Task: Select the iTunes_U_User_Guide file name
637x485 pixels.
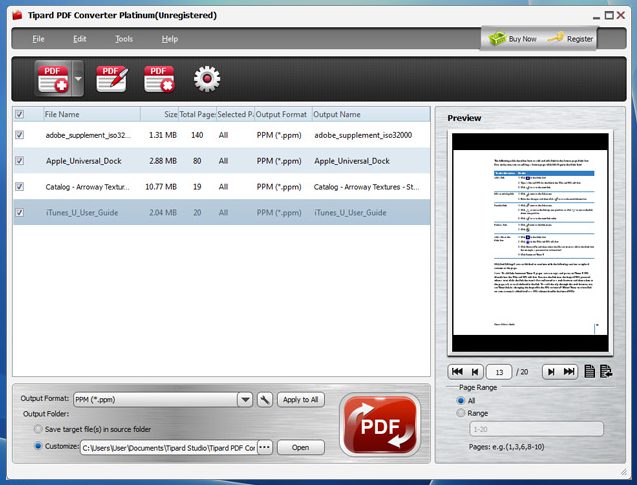Action: click(82, 213)
